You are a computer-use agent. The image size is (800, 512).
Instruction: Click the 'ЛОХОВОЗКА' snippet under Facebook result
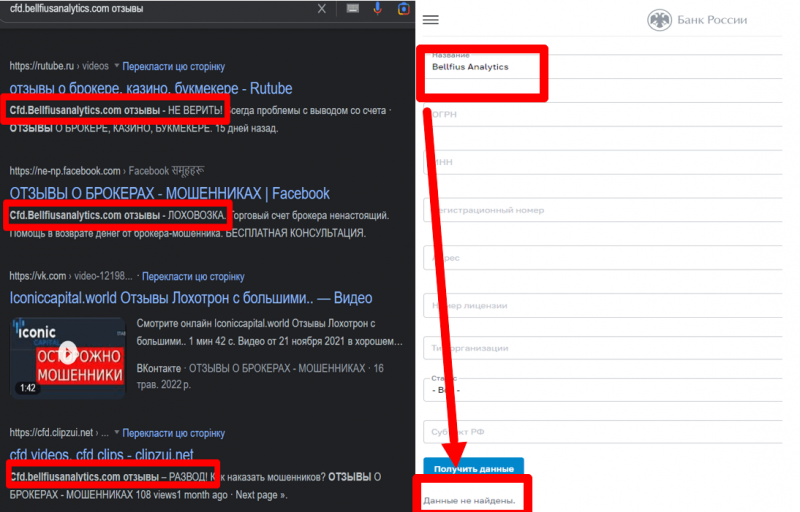196,215
